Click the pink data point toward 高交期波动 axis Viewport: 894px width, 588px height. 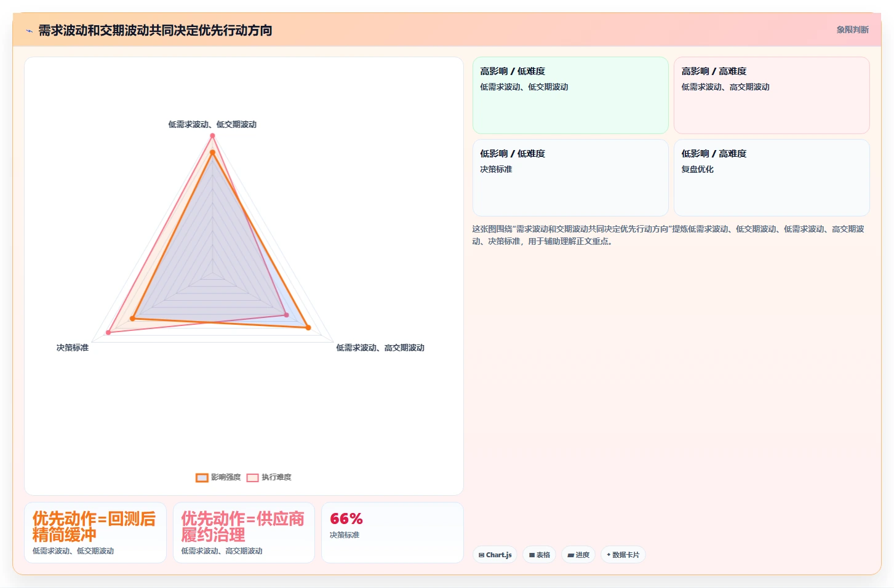286,315
